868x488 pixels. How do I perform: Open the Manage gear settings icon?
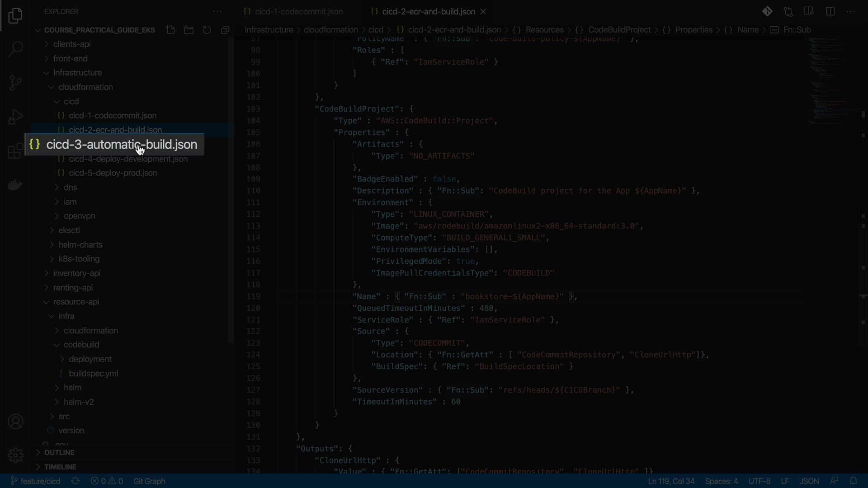pos(15,455)
